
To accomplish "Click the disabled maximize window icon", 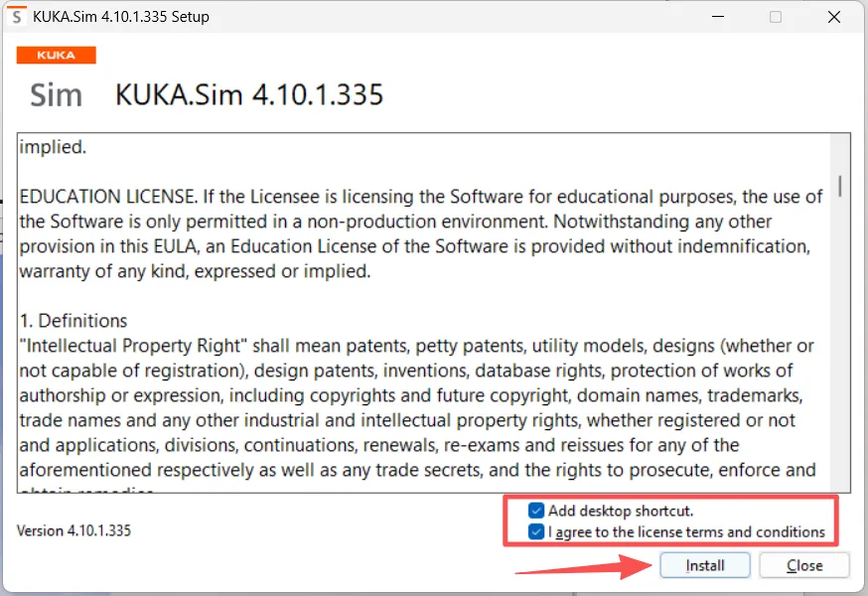I will point(776,17).
